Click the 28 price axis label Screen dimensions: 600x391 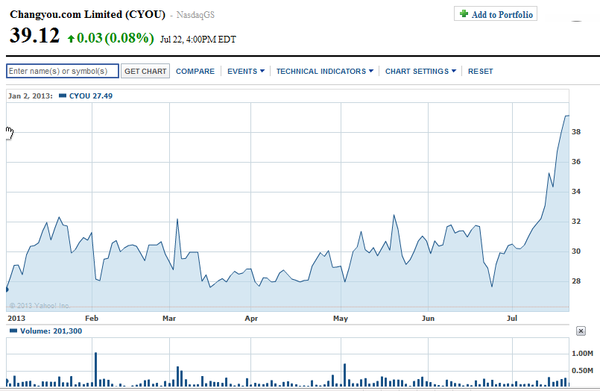(576, 281)
